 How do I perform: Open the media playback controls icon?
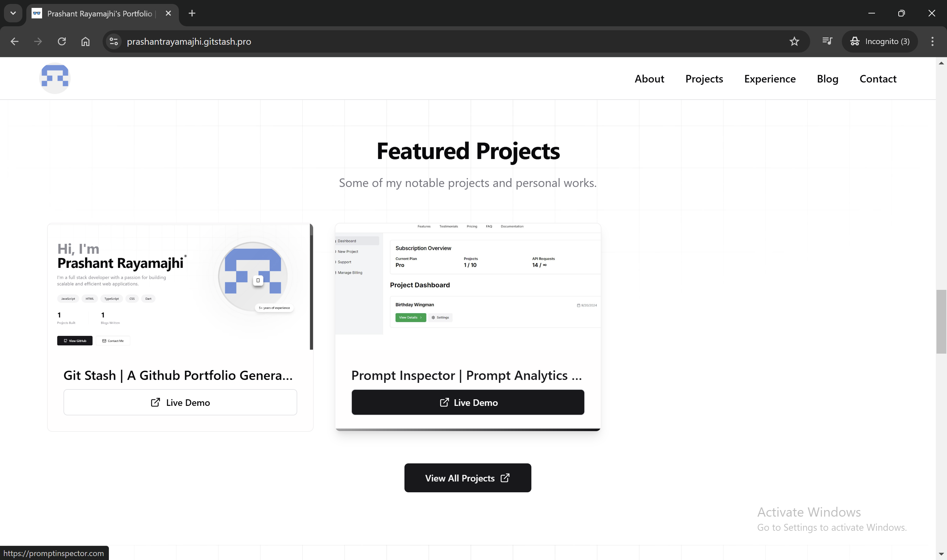click(x=827, y=41)
